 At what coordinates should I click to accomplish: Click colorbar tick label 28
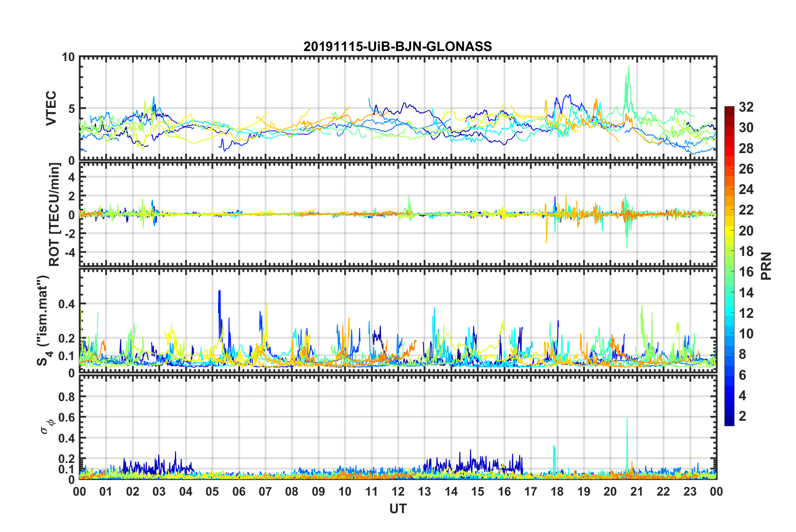[746, 148]
